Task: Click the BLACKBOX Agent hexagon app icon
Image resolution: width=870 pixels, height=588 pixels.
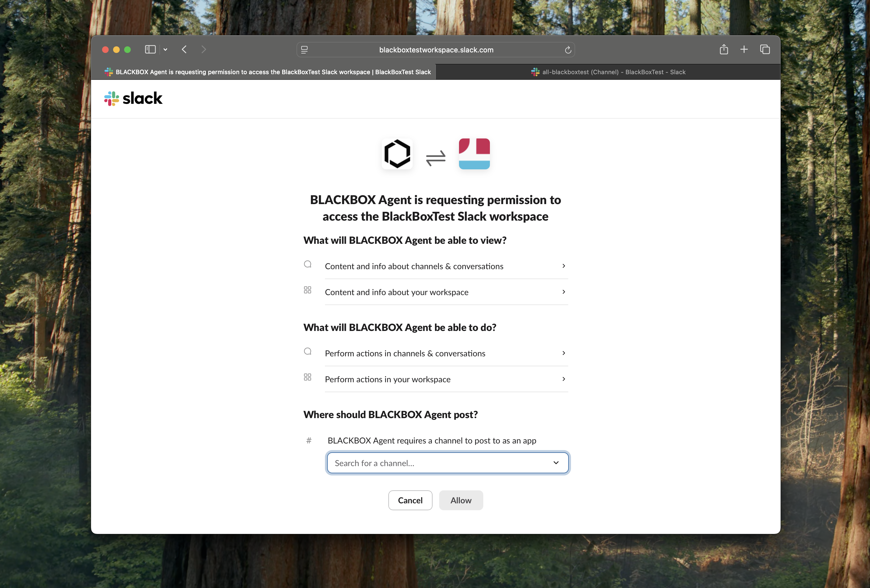Action: [x=397, y=154]
